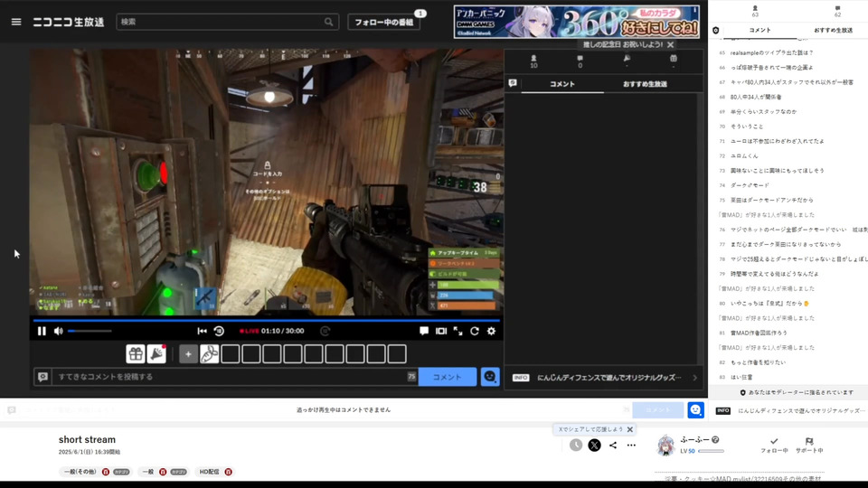
Task: Click the moderator shield icon in the right-hand comment window
Action: coord(716,31)
